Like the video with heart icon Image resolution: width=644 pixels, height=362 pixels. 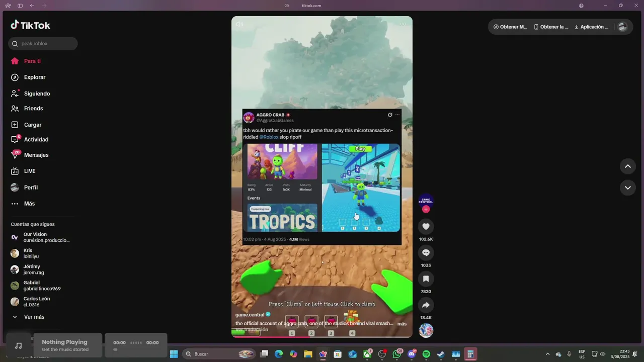point(426,227)
